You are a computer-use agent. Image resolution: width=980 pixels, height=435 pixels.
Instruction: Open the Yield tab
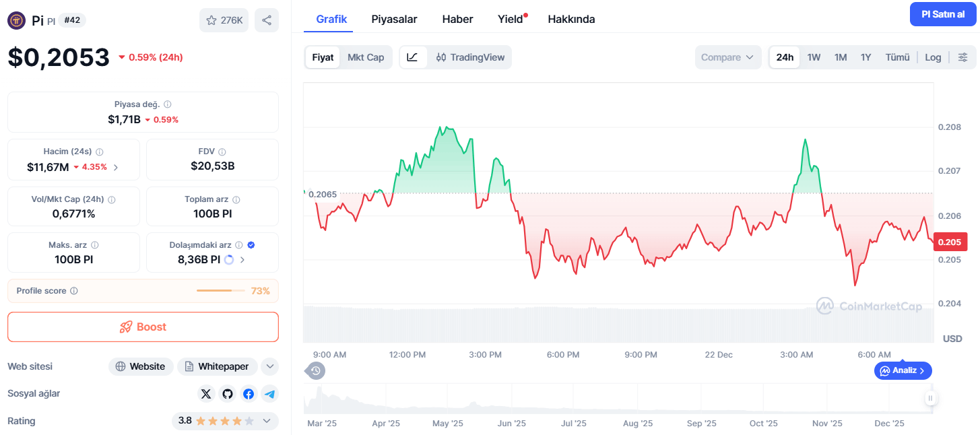click(511, 19)
